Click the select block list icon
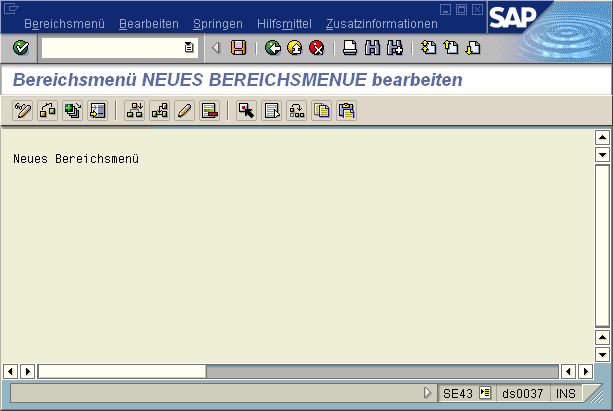The width and height of the screenshot is (613, 411). (272, 111)
